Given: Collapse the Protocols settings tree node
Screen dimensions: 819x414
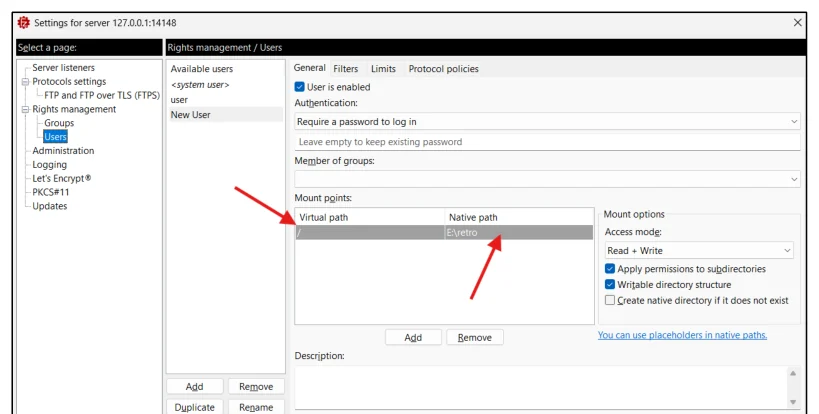Looking at the screenshot, I should [25, 82].
